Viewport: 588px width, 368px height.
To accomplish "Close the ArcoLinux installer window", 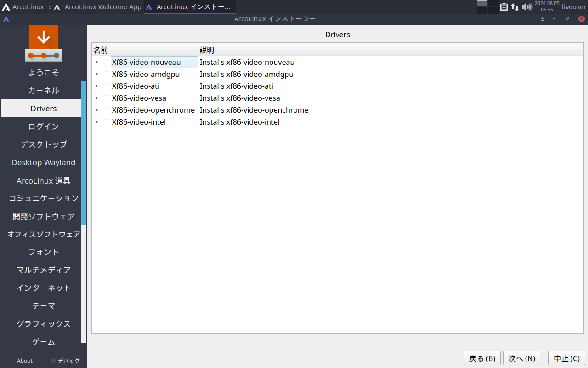I will [581, 19].
